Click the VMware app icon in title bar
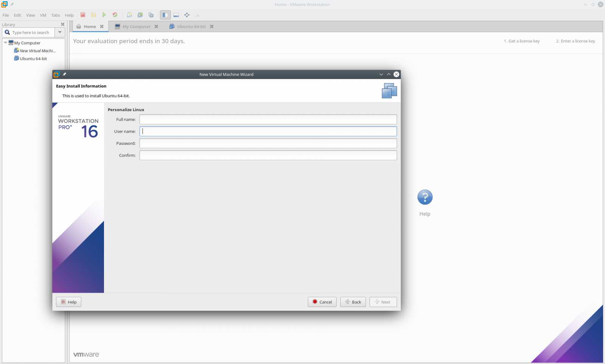The width and height of the screenshot is (605, 364). (5, 4)
